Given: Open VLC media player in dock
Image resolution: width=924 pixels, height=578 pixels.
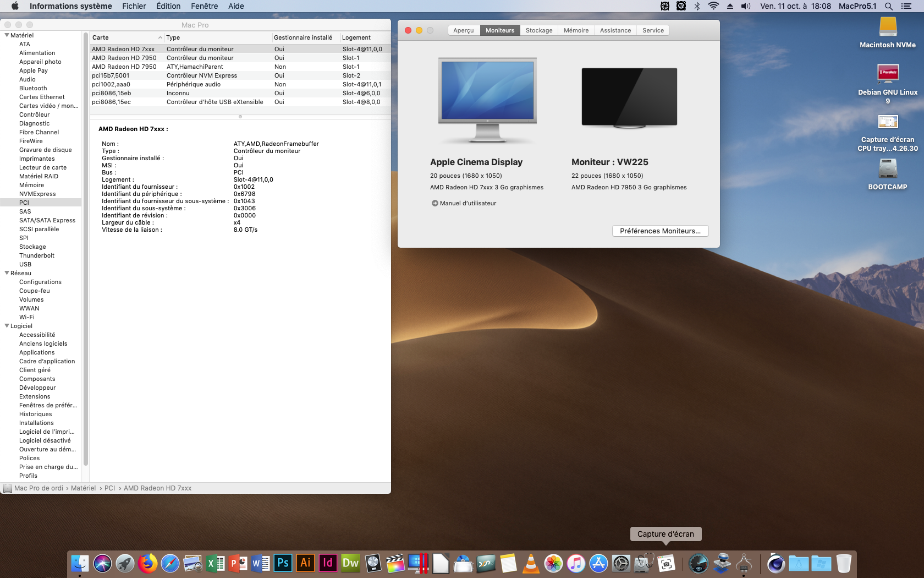Looking at the screenshot, I should 531,563.
